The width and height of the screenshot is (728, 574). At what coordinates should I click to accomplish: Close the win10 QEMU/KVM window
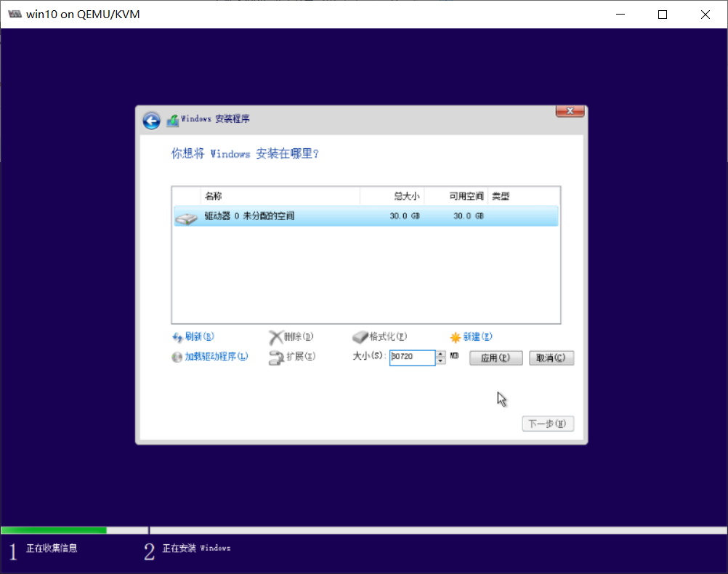coord(705,15)
